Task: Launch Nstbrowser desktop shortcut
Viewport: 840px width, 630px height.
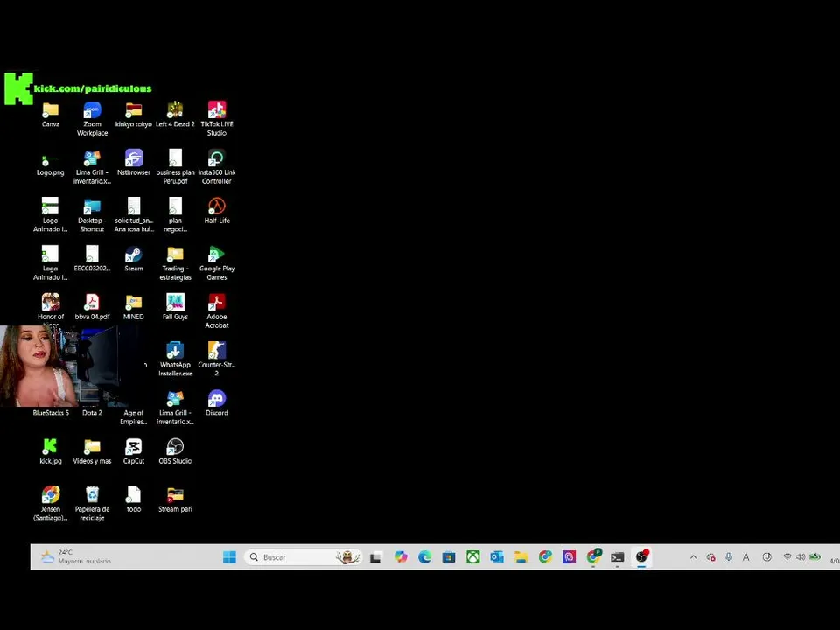Action: click(x=133, y=158)
